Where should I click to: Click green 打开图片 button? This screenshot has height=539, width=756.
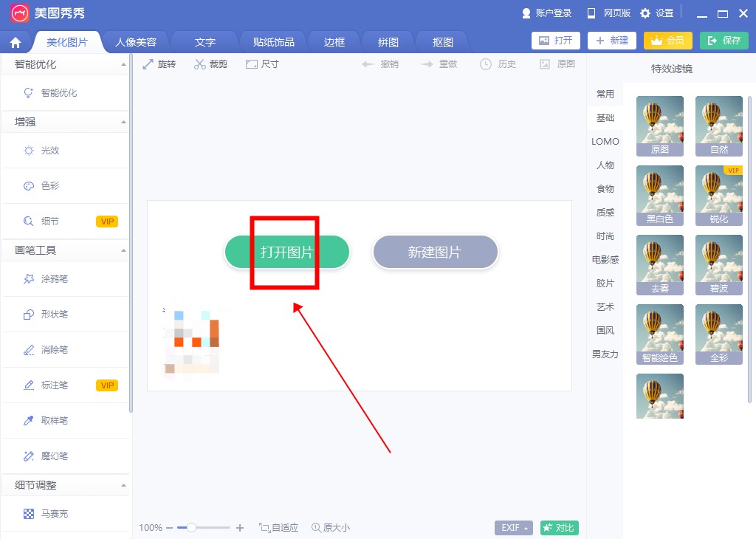287,252
